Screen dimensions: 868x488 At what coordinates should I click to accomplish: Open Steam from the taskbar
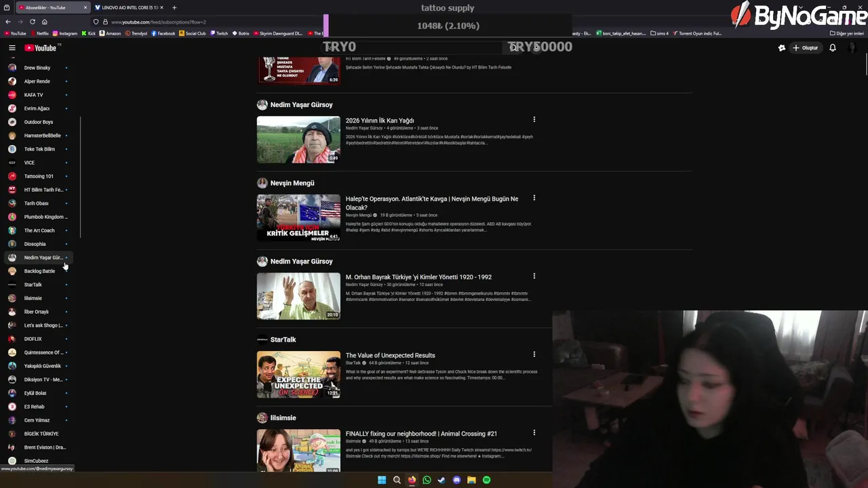441,480
